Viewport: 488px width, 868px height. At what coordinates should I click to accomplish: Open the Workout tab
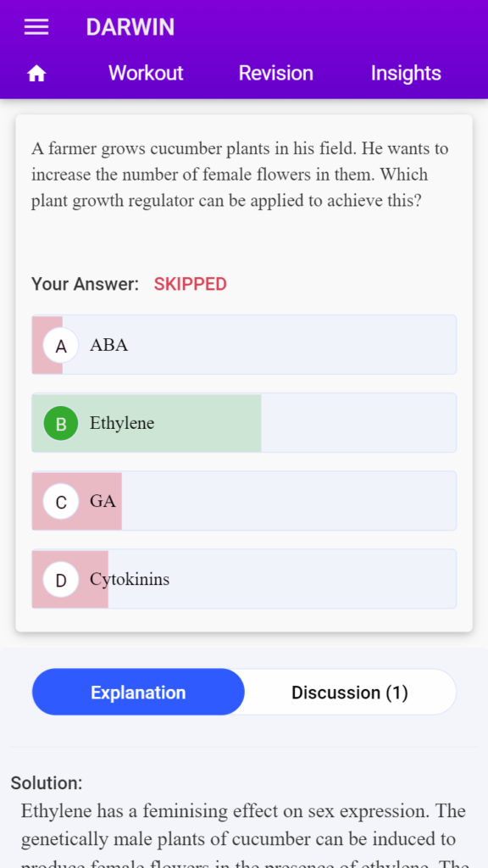[146, 73]
